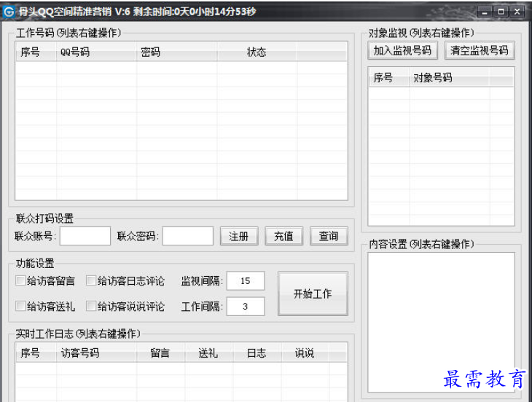Screen dimensions: 532x402
Task: Close the window
Action: pyautogui.click(x=517, y=12)
